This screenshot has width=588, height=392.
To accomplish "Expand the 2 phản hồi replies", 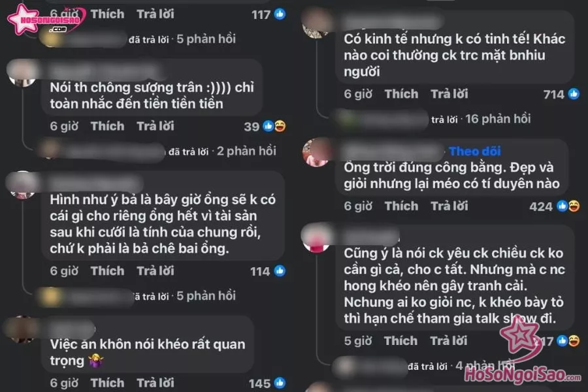I will coord(246,151).
